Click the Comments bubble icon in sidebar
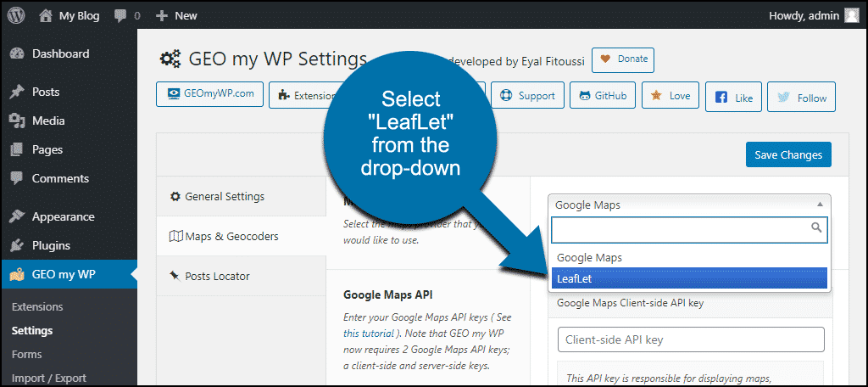868x387 pixels. coord(17,179)
